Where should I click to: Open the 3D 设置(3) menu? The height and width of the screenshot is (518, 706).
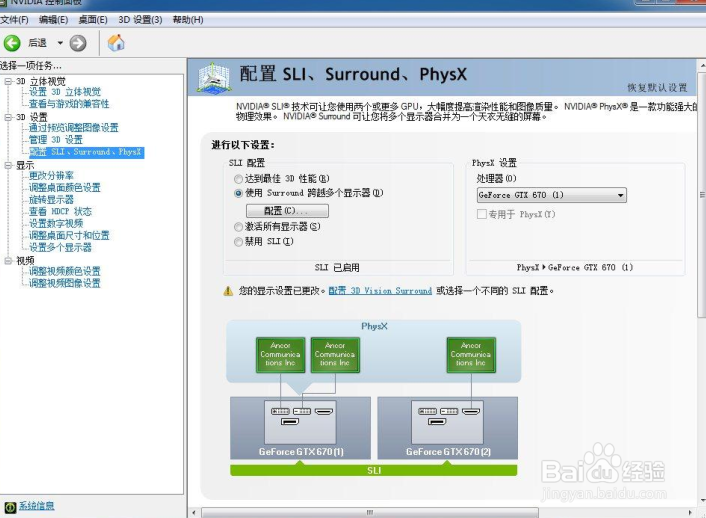tap(140, 20)
